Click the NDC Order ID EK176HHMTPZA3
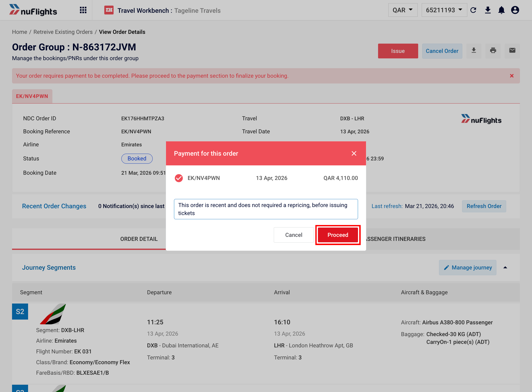 click(x=143, y=118)
